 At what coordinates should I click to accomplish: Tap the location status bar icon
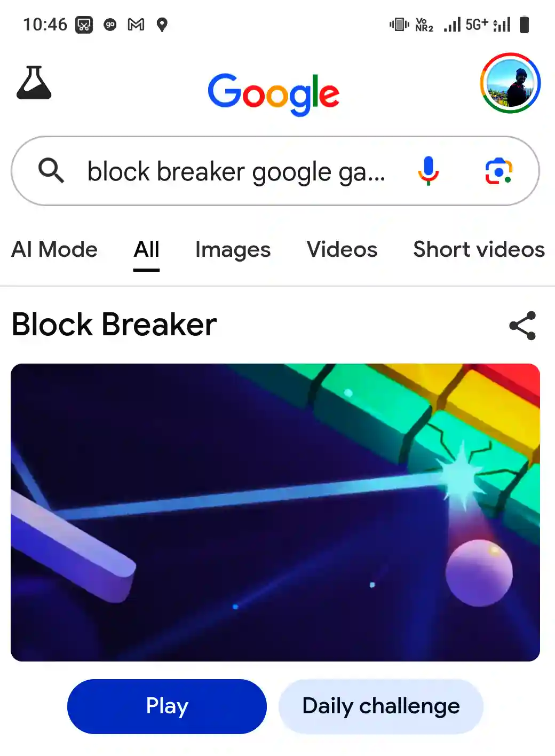pos(162,25)
